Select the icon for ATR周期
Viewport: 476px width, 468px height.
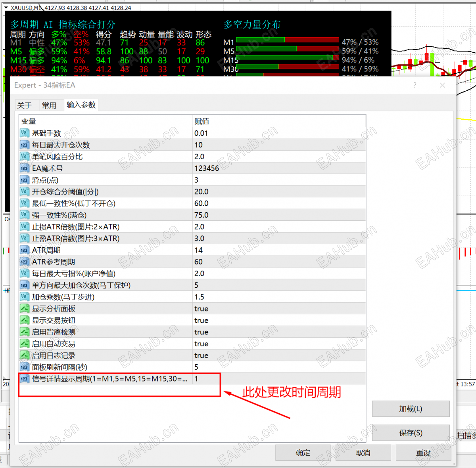pos(24,250)
